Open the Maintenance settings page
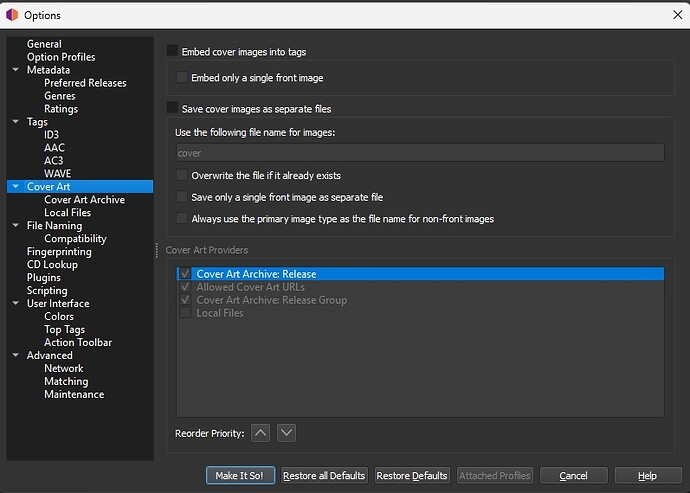 pos(74,394)
